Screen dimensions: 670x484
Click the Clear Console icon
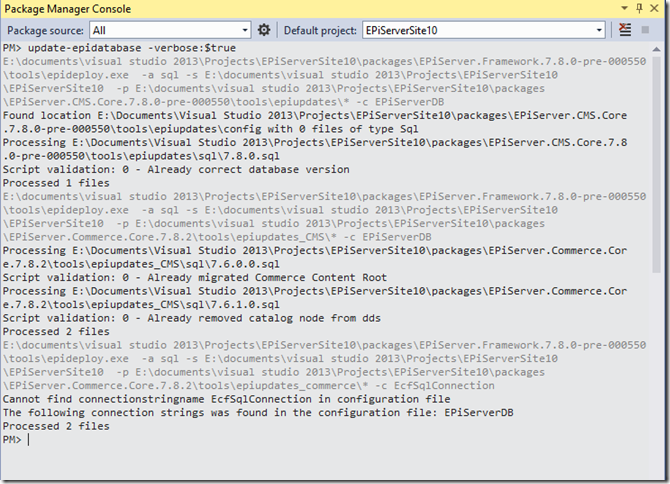point(625,30)
